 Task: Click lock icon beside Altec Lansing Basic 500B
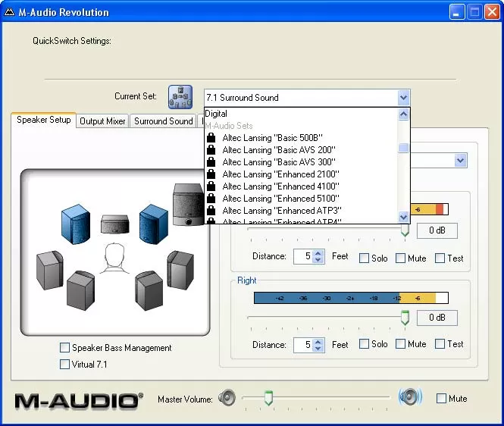click(x=211, y=138)
